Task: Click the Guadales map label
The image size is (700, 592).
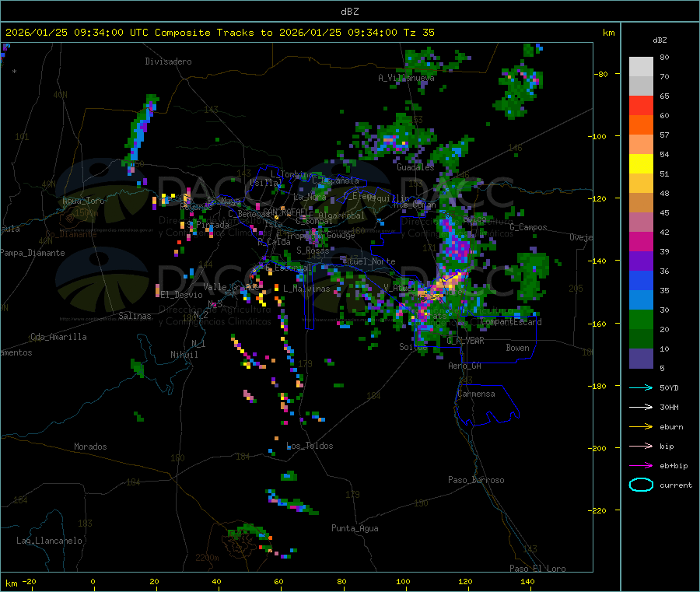Action: [415, 167]
